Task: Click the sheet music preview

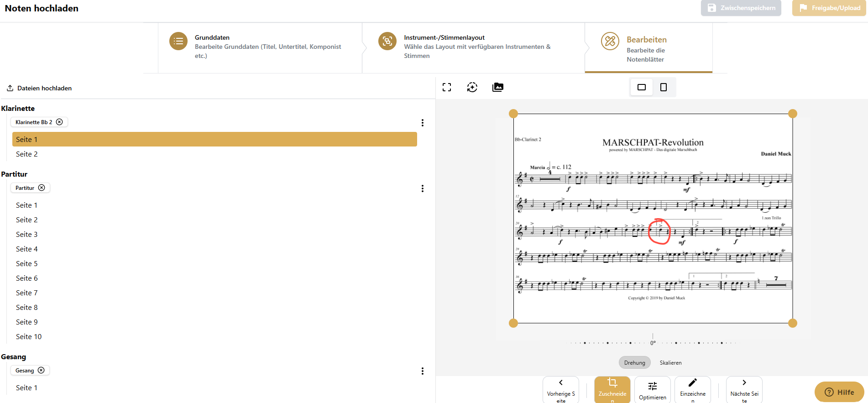Action: 653,219
